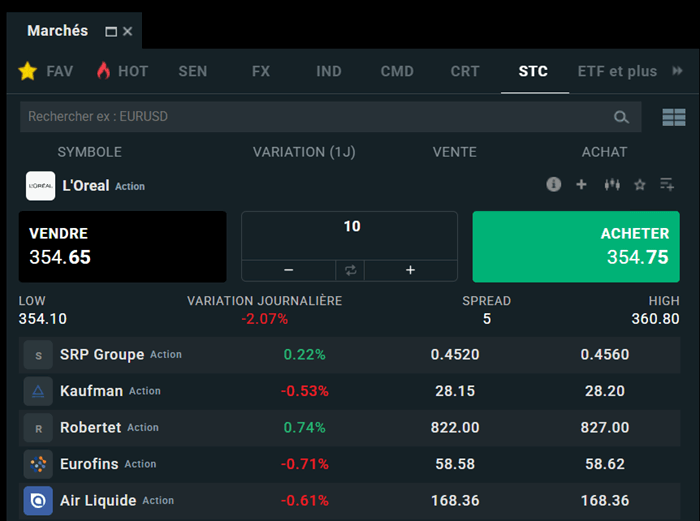Open the candlestick chart for L'Oreal
The width and height of the screenshot is (700, 521).
coord(611,185)
